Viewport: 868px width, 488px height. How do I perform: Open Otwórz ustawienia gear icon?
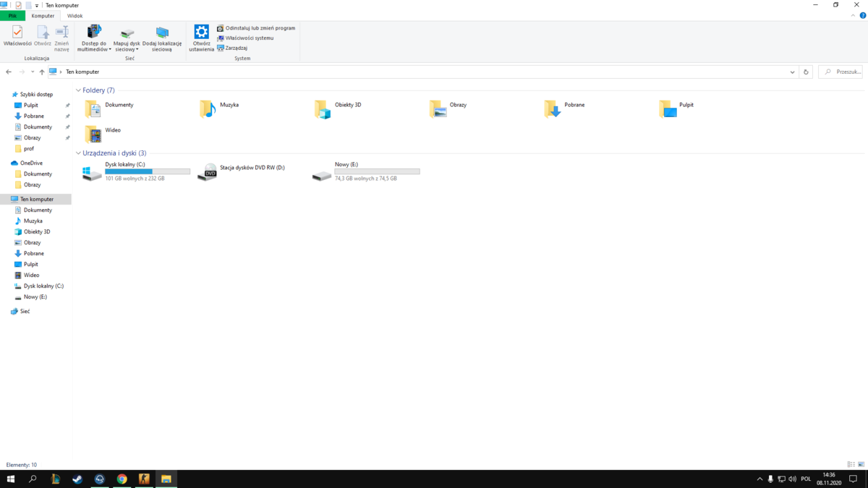(x=202, y=31)
